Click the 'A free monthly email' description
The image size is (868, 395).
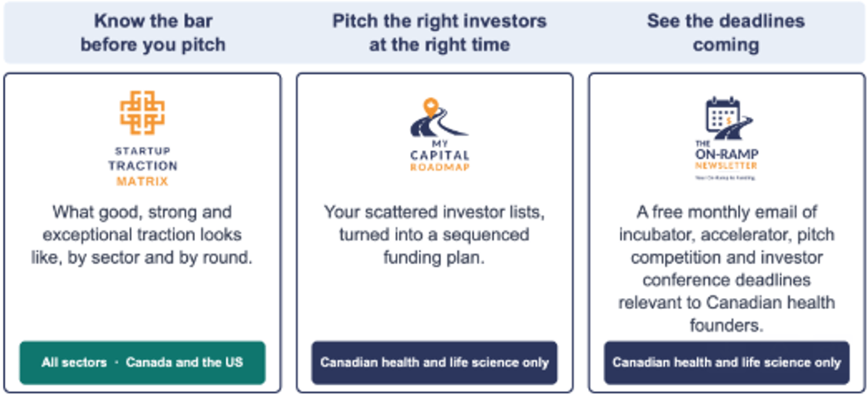pyautogui.click(x=727, y=268)
